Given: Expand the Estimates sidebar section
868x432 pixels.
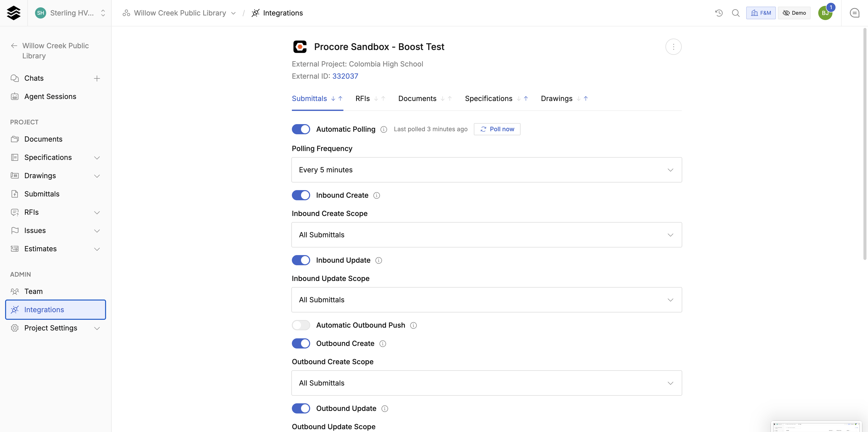Looking at the screenshot, I should (97, 249).
